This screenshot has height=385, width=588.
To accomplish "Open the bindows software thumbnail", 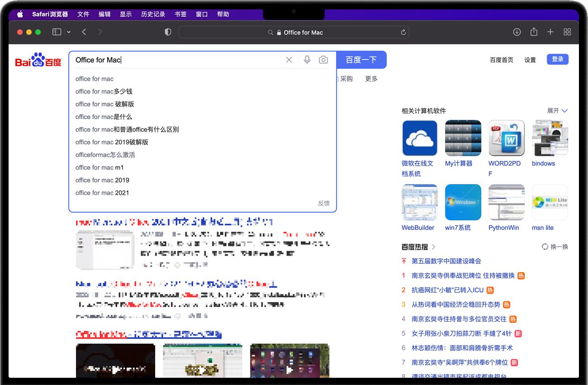I will point(550,138).
